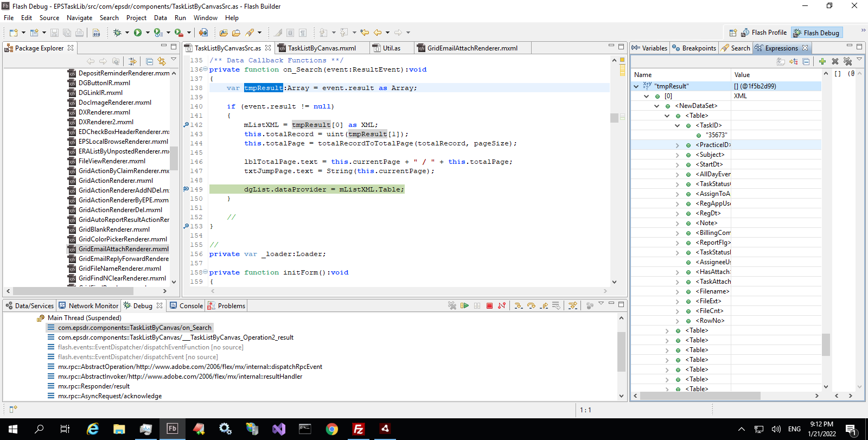
Task: Toggle Block Selection Mode in toolbar
Action: click(290, 33)
